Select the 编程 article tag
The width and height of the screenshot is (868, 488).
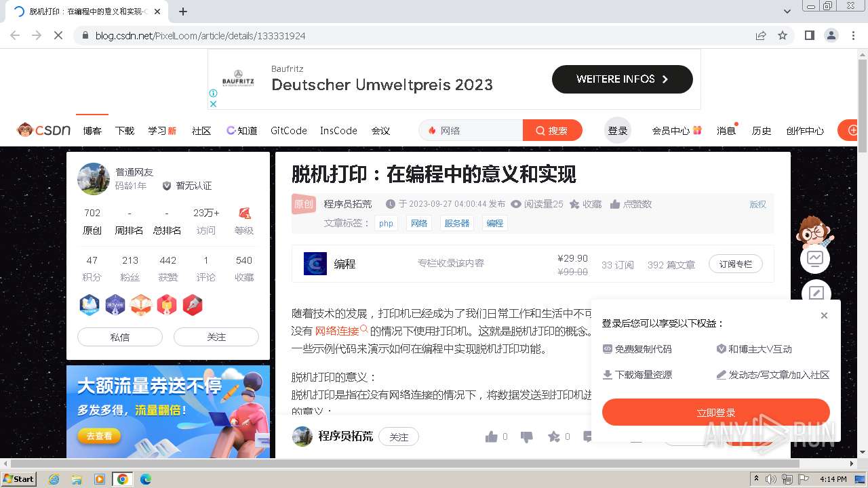point(495,223)
